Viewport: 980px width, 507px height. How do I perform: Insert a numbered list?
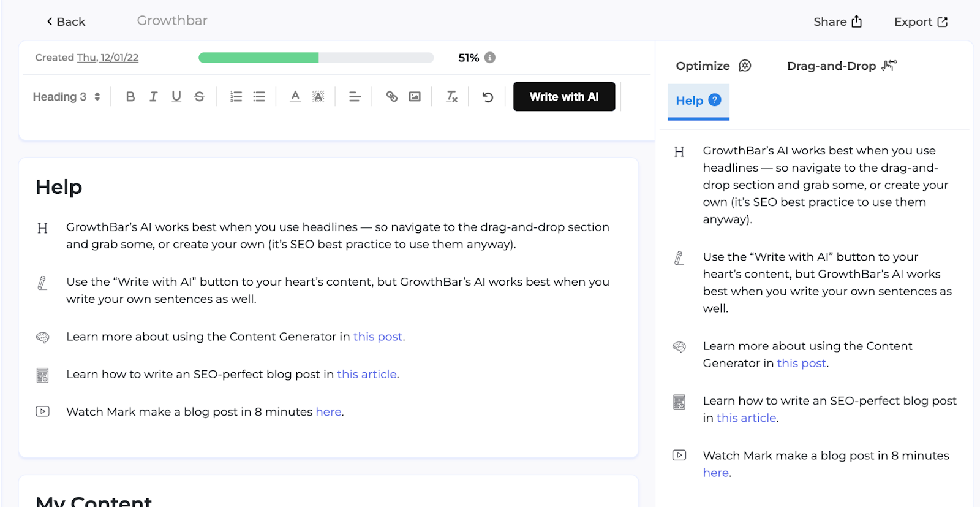pos(236,97)
